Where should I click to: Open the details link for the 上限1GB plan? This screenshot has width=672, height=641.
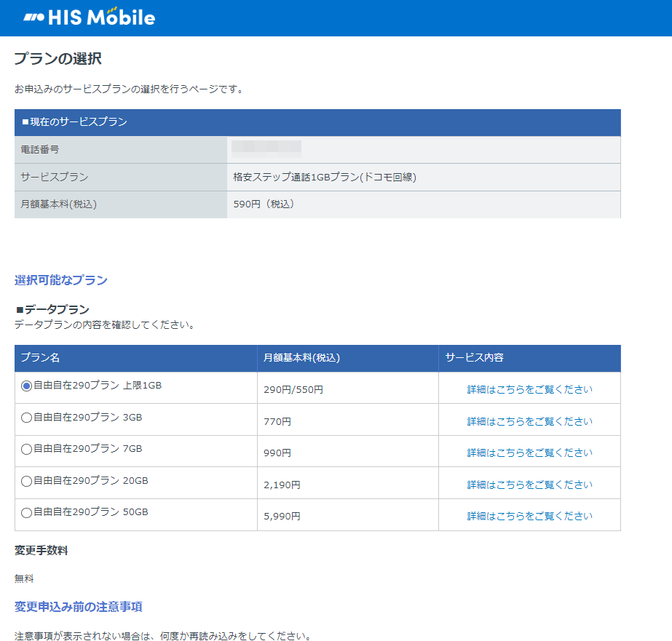(x=529, y=389)
